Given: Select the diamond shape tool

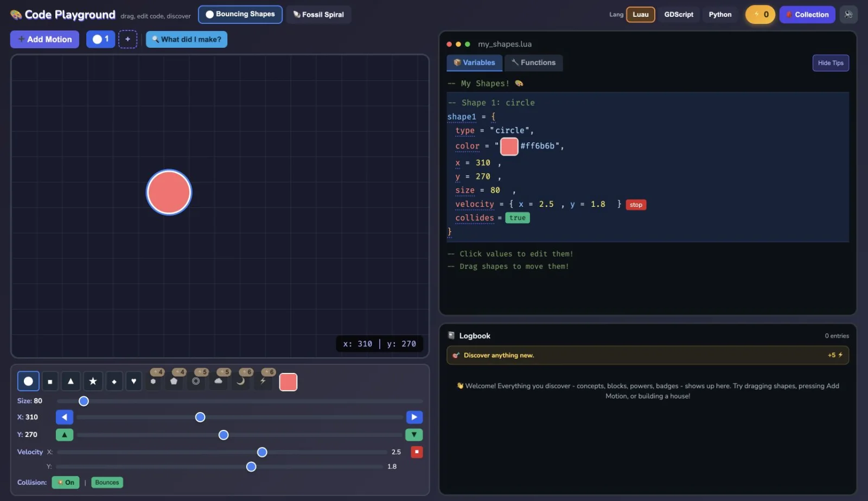Looking at the screenshot, I should pos(114,382).
